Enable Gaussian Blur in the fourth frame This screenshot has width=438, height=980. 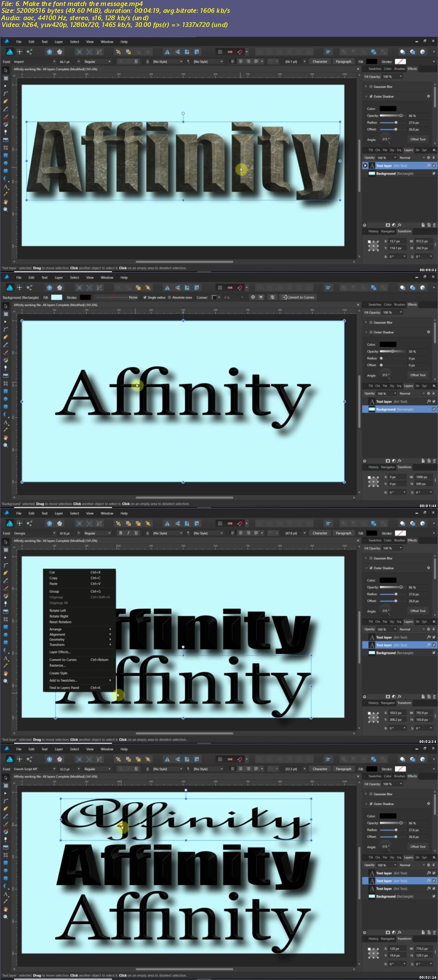coord(371,794)
